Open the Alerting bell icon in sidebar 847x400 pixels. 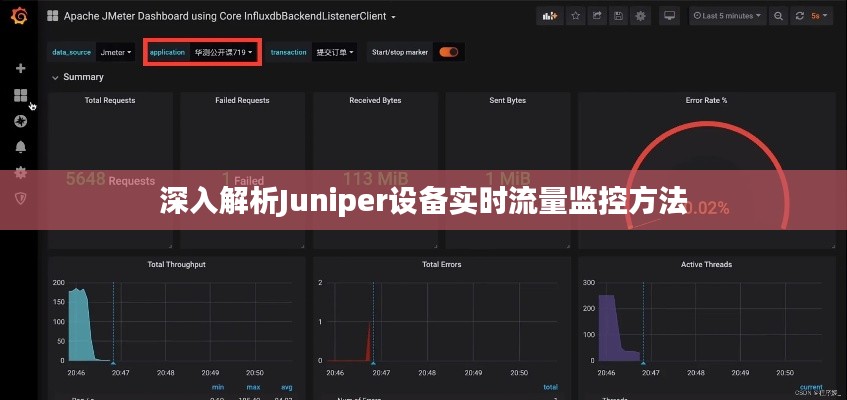pyautogui.click(x=21, y=146)
